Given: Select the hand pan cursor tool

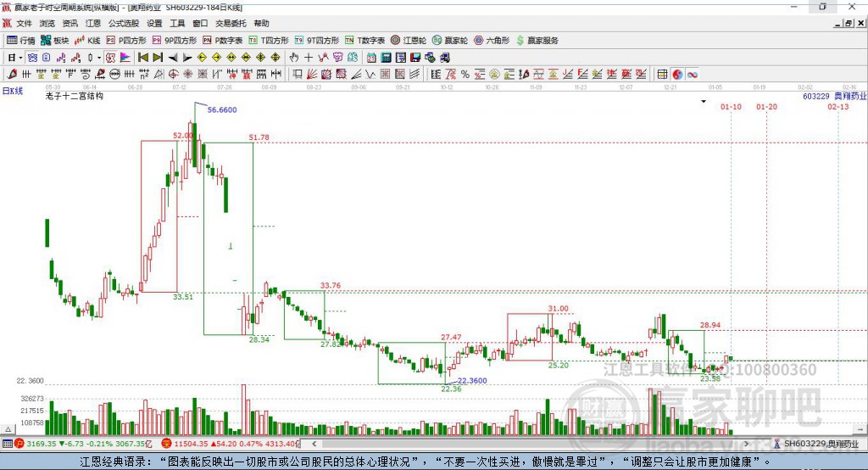Looking at the screenshot, I should click(x=294, y=58).
